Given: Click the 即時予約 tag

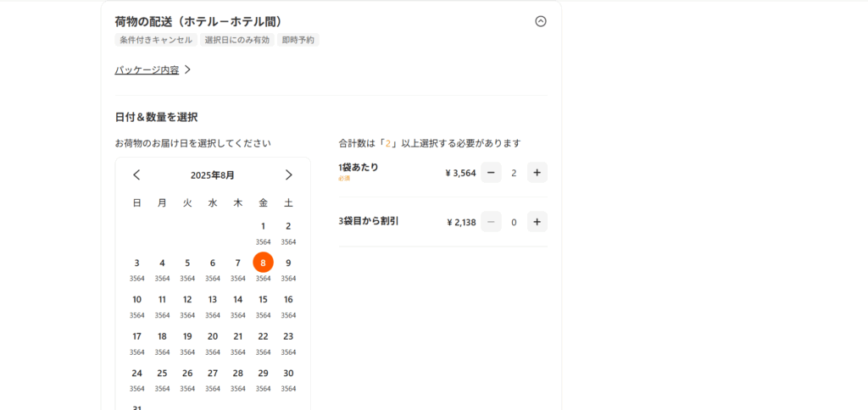Looking at the screenshot, I should pyautogui.click(x=298, y=40).
